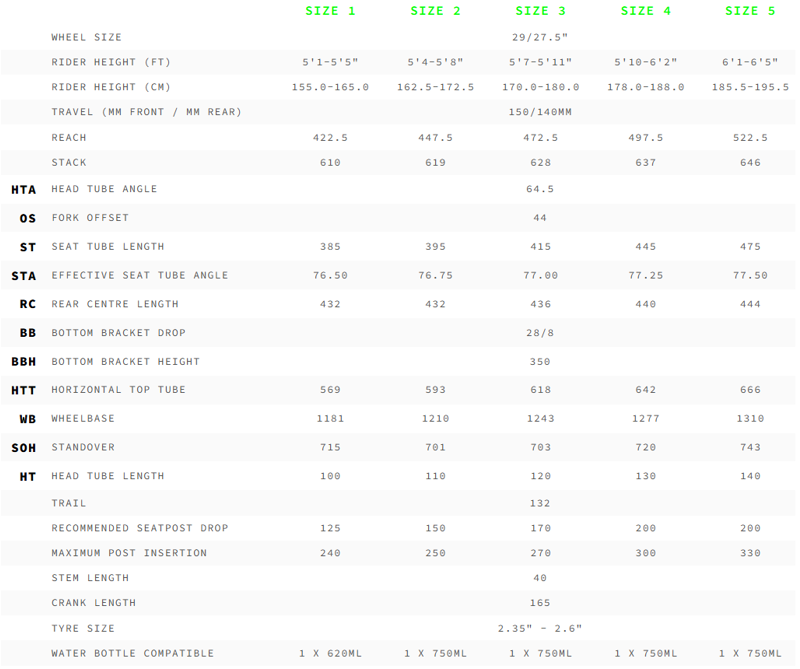The height and width of the screenshot is (669, 800).
Task: Click the WHEEL SIZE row label
Action: [x=87, y=37]
